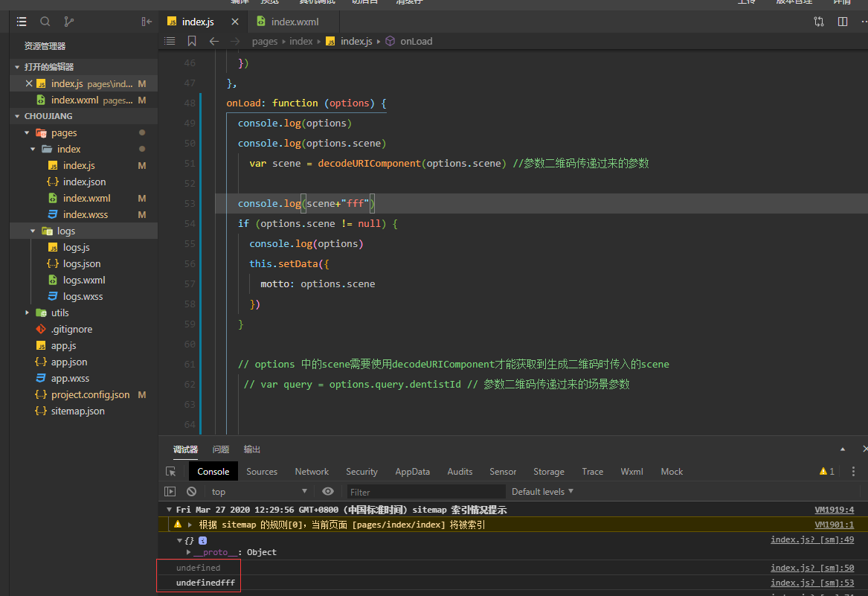
Task: Open the Default levels dropdown
Action: 542,492
